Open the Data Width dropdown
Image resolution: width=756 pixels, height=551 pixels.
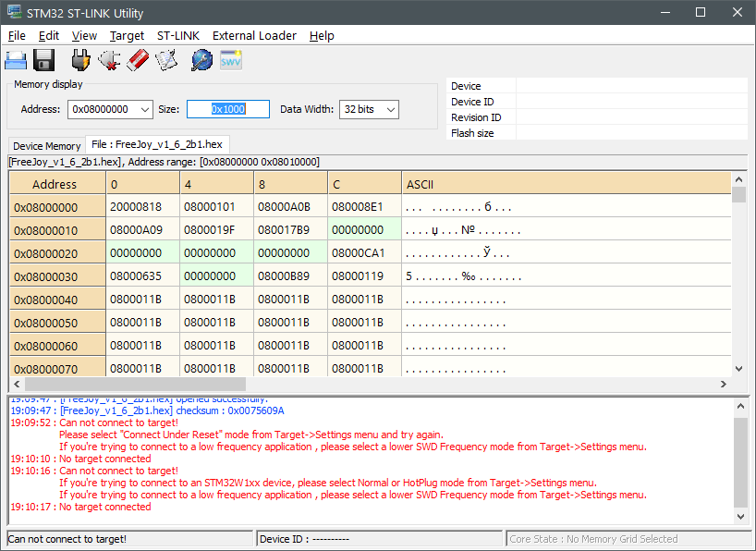coord(390,109)
